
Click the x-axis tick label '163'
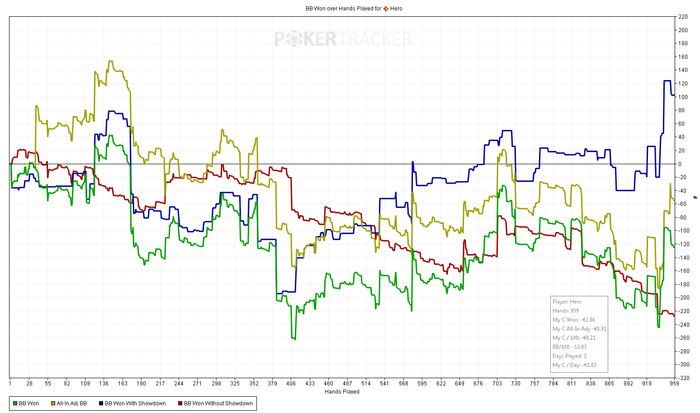pos(123,384)
